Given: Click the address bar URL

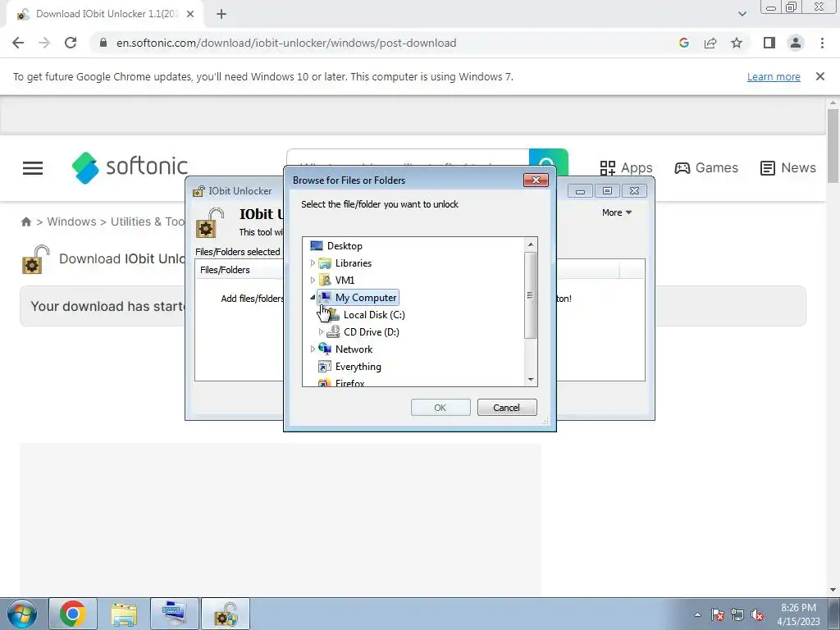Looking at the screenshot, I should [x=286, y=43].
